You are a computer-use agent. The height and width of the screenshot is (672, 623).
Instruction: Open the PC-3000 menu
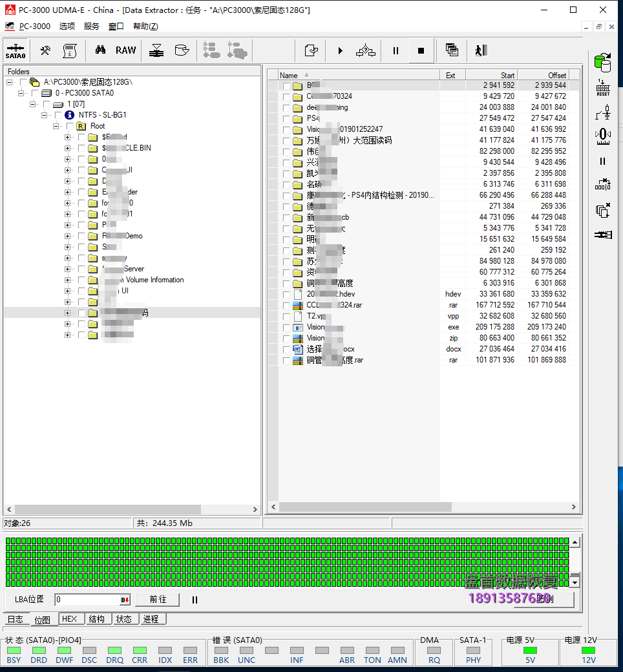(x=35, y=26)
